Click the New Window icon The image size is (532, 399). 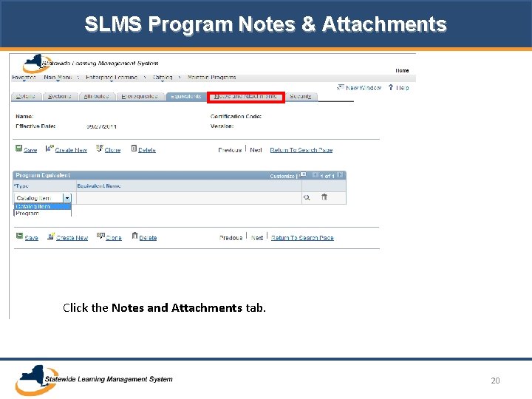point(341,87)
